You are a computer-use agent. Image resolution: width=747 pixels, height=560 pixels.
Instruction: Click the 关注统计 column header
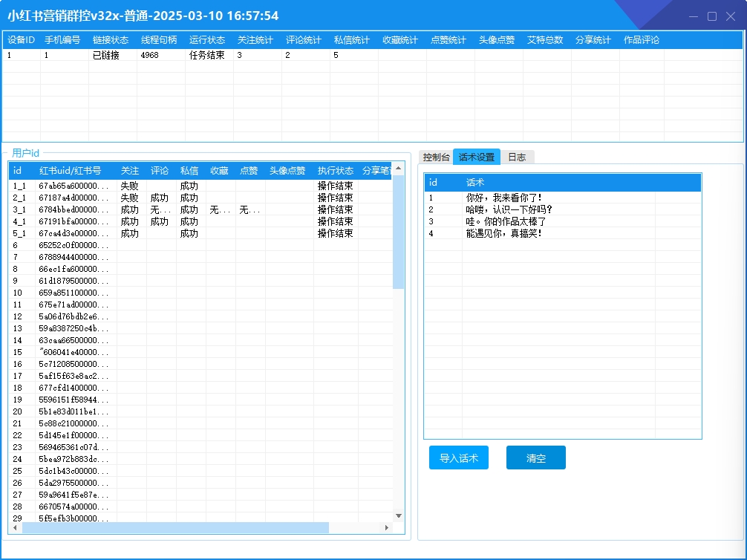(x=255, y=40)
